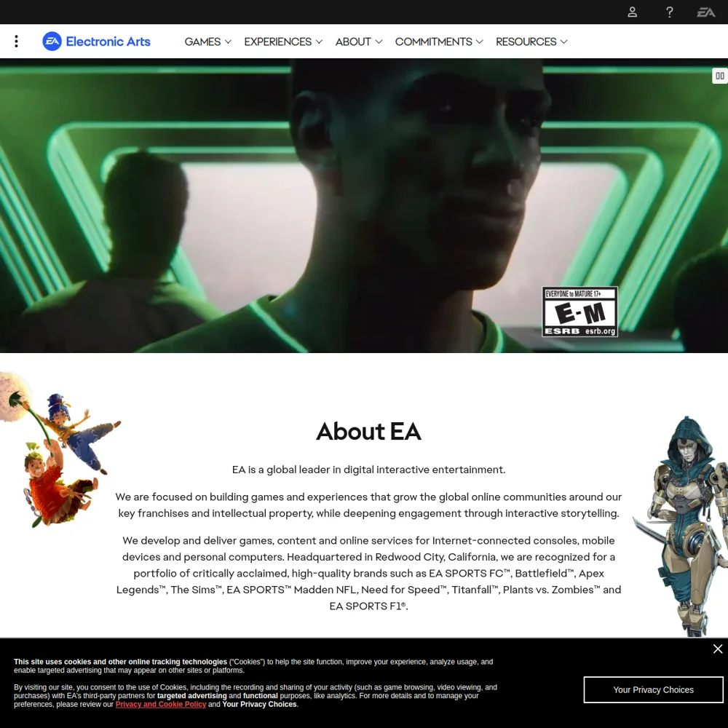The height and width of the screenshot is (728, 728).
Task: Click 'EA is a global leader' sentence
Action: pos(368,470)
